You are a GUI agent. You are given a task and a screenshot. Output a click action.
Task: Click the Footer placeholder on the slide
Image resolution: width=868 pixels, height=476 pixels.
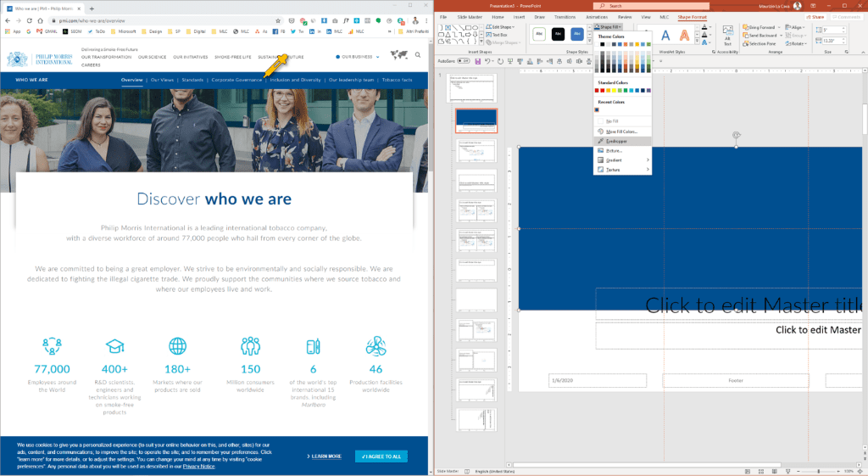(735, 381)
